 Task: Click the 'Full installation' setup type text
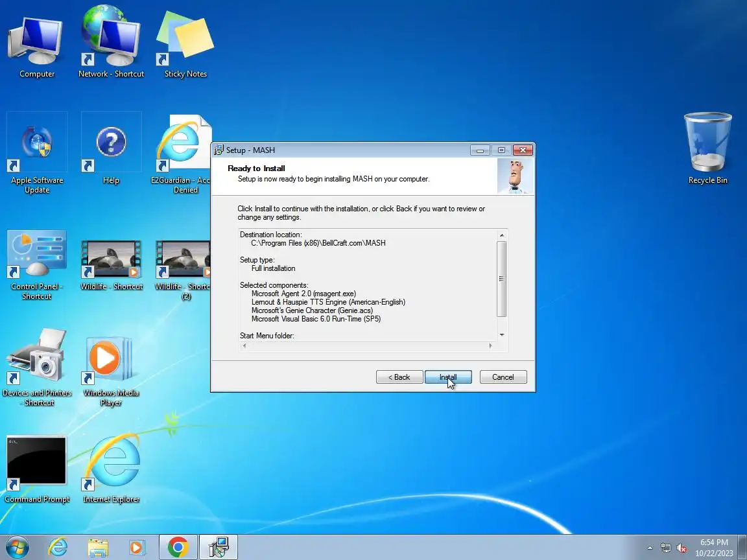point(274,268)
